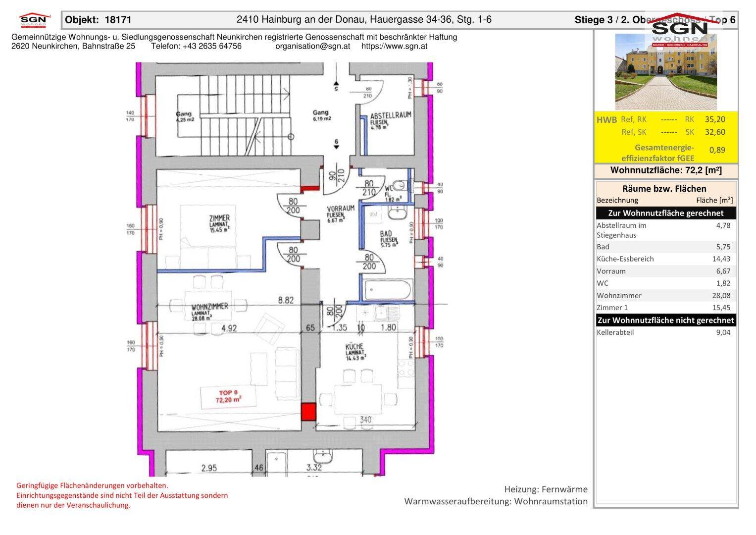Click the 2.95 dimension below the plan
Viewport: 756px width, 535px height.
pyautogui.click(x=210, y=467)
